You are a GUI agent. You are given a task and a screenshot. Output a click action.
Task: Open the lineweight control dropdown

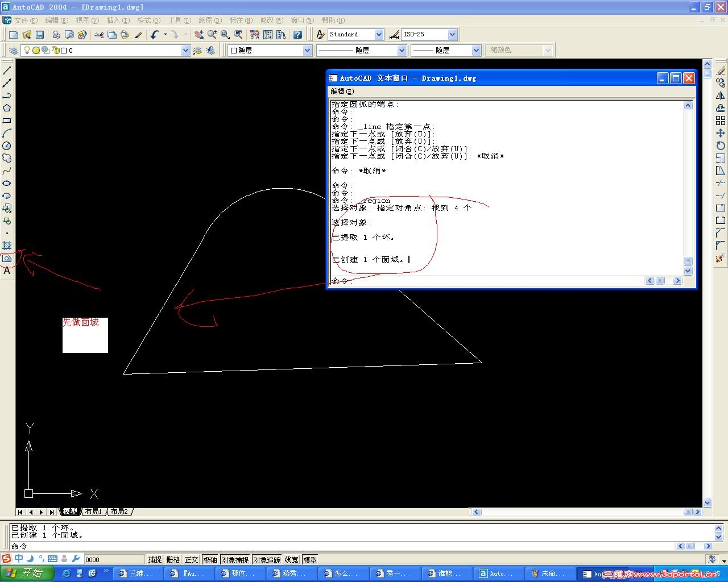point(477,51)
